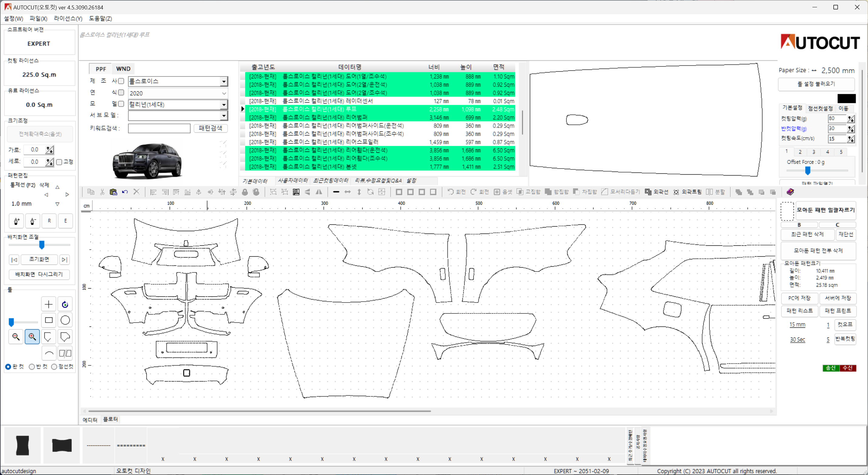Open the 설정(W) menu

click(x=13, y=19)
